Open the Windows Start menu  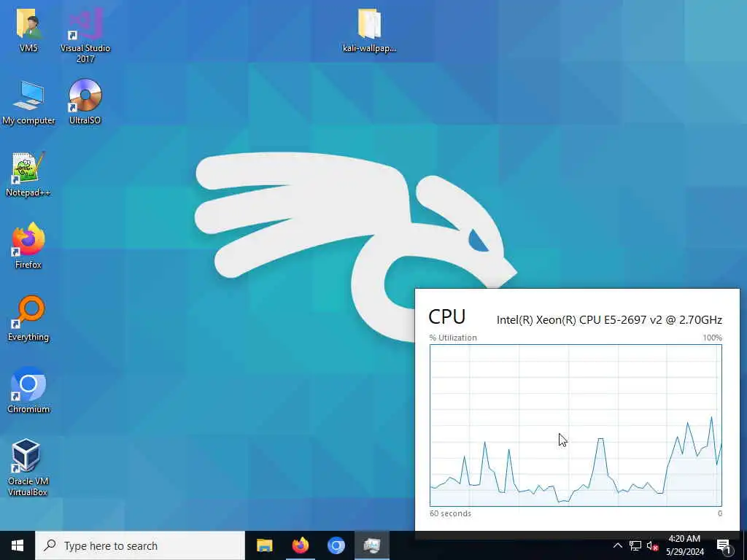(x=18, y=545)
